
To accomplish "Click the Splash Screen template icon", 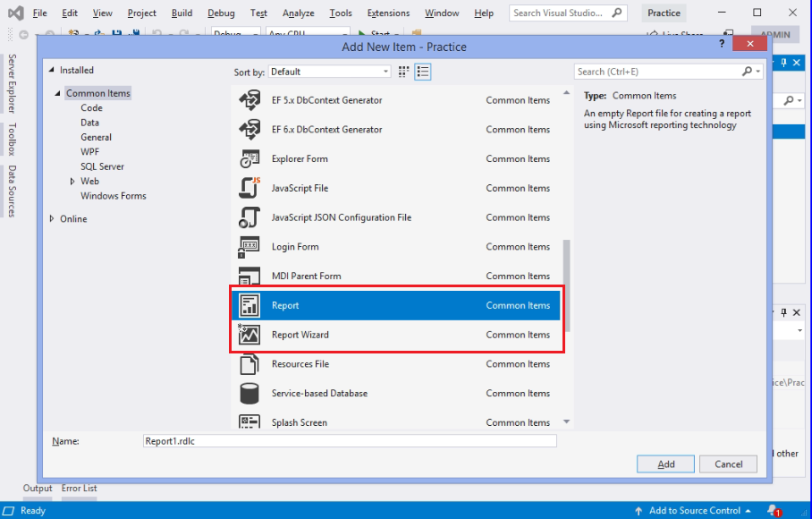I will (253, 421).
